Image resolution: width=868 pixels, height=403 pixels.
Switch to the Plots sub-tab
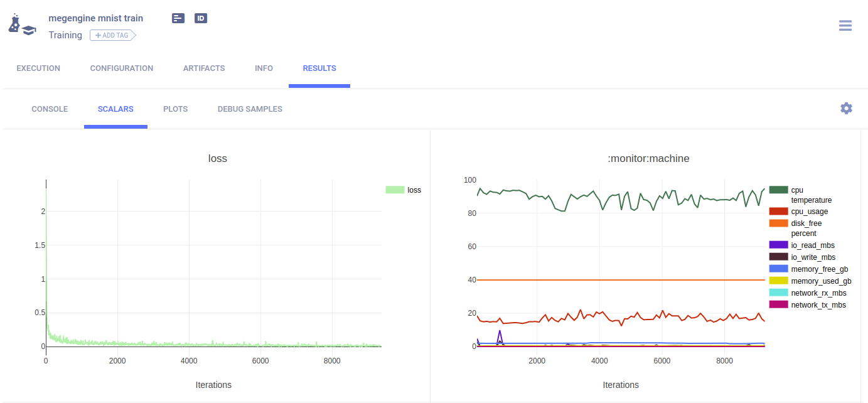[175, 109]
